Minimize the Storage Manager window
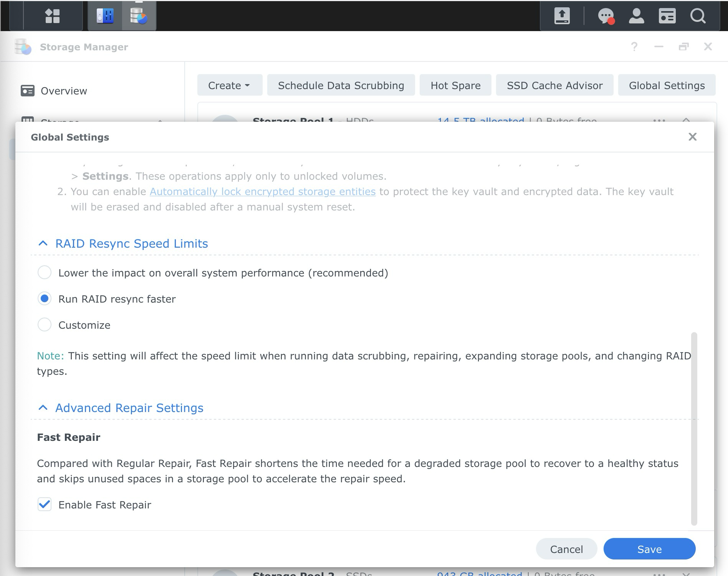Viewport: 728px width, 576px height. tap(659, 47)
